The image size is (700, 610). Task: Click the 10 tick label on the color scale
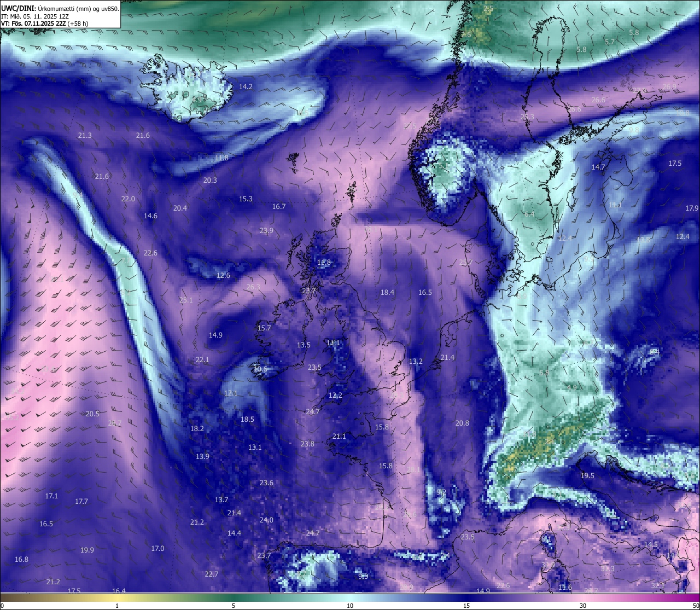click(350, 606)
